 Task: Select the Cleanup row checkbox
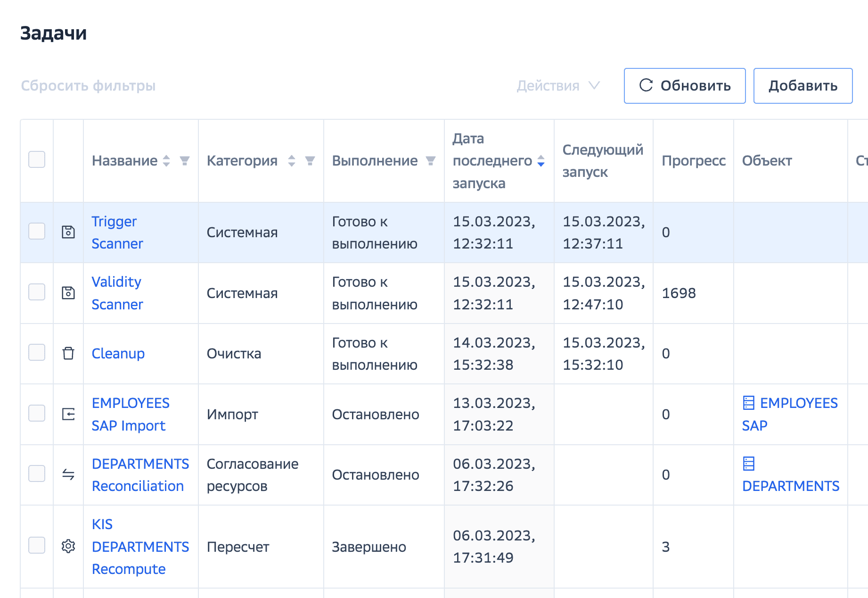pyautogui.click(x=37, y=352)
